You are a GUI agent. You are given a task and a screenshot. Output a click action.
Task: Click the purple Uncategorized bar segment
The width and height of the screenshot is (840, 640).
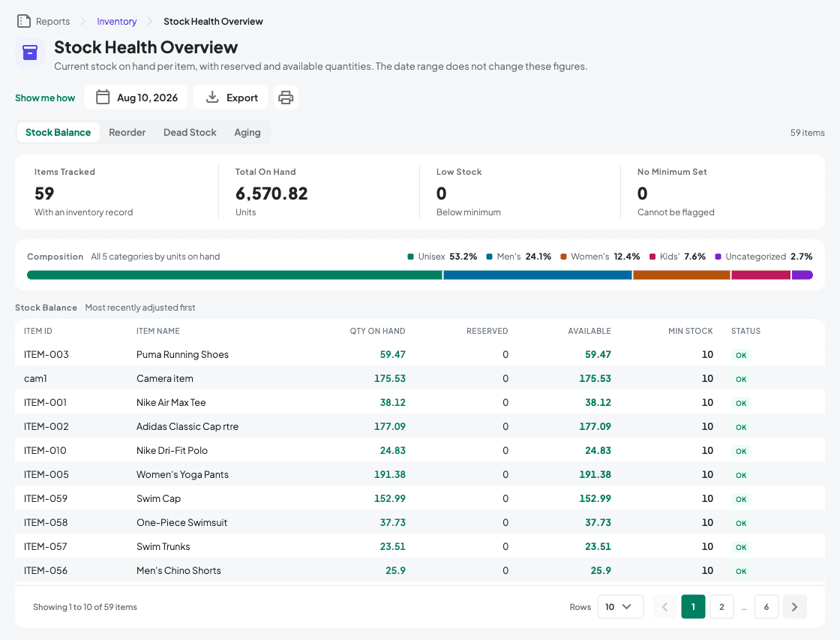(x=802, y=275)
